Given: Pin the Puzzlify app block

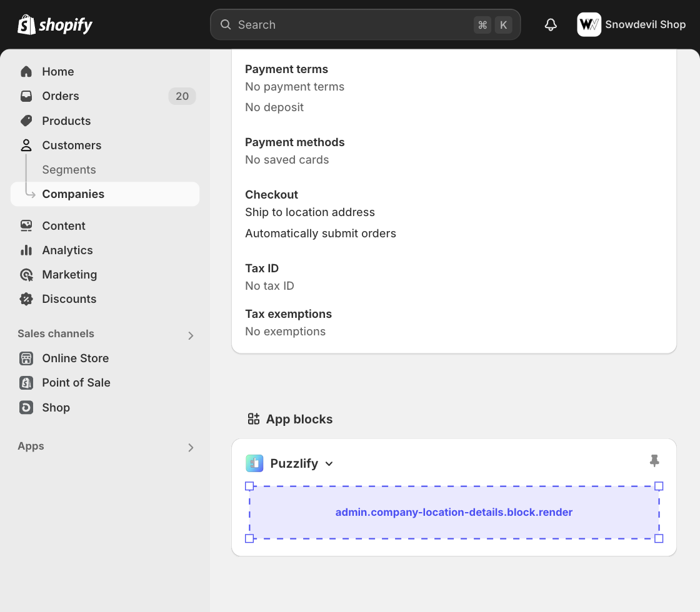Looking at the screenshot, I should pos(654,461).
